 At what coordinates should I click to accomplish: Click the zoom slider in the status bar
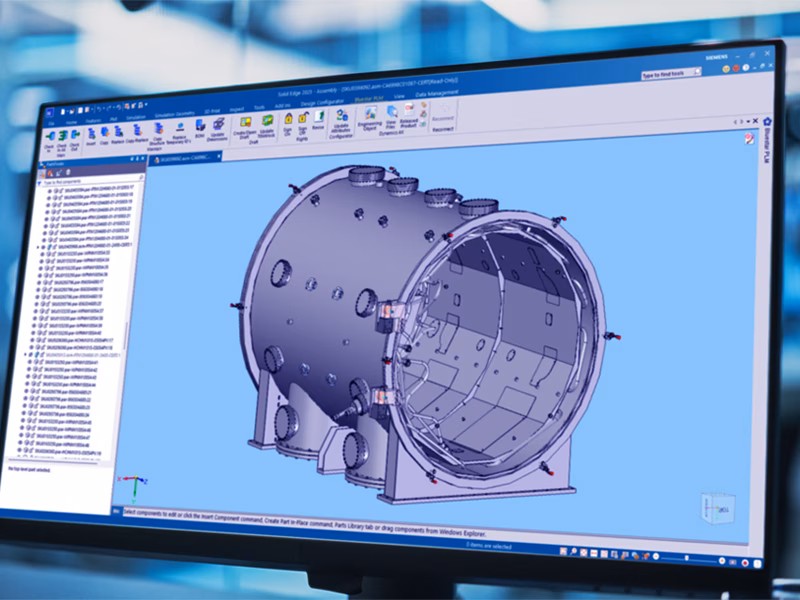click(688, 558)
